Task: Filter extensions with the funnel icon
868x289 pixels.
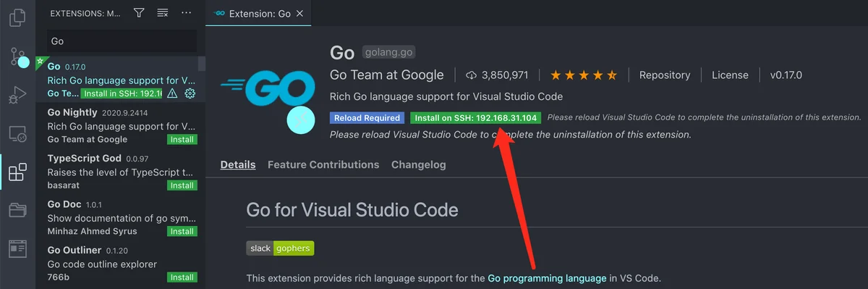Action: click(139, 12)
